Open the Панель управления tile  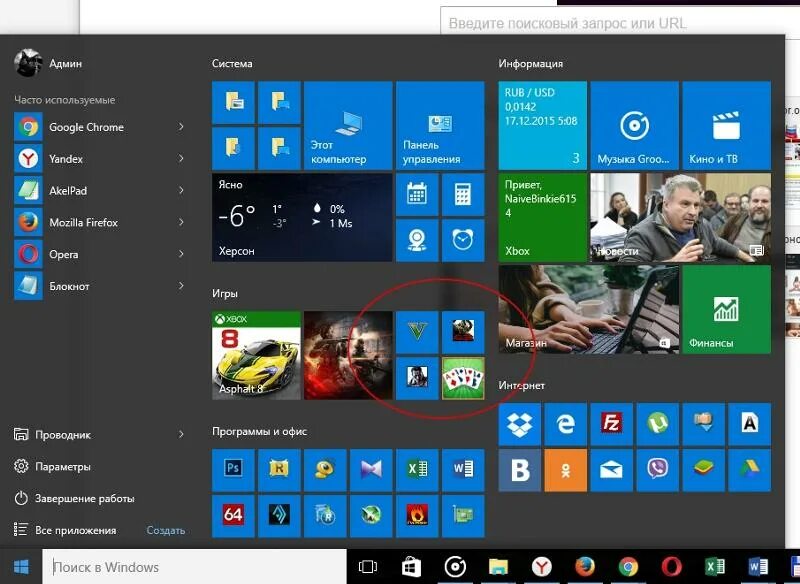point(440,125)
